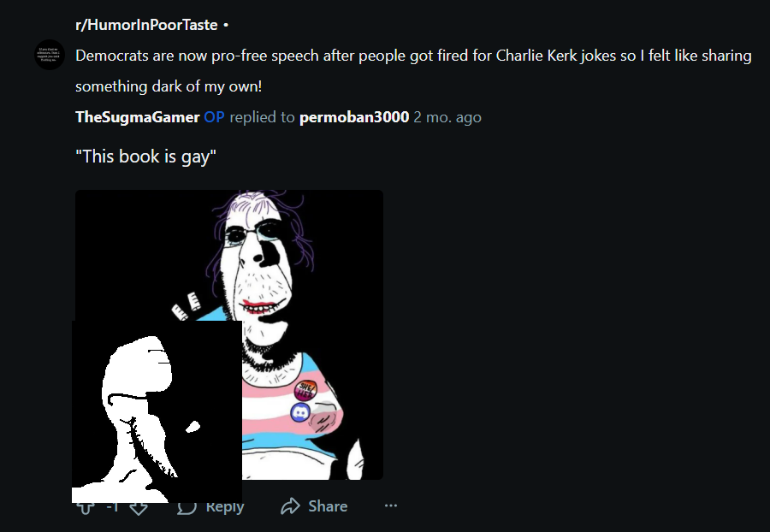Open the three-dot more options menu
Viewport: 770px width, 532px height.
(x=391, y=506)
